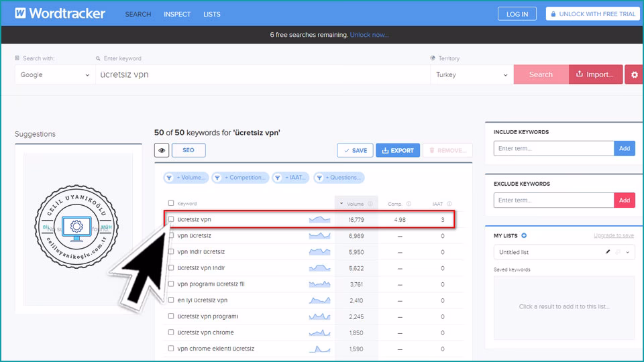Click the Unlock now link
The width and height of the screenshot is (644, 362).
coord(369,35)
